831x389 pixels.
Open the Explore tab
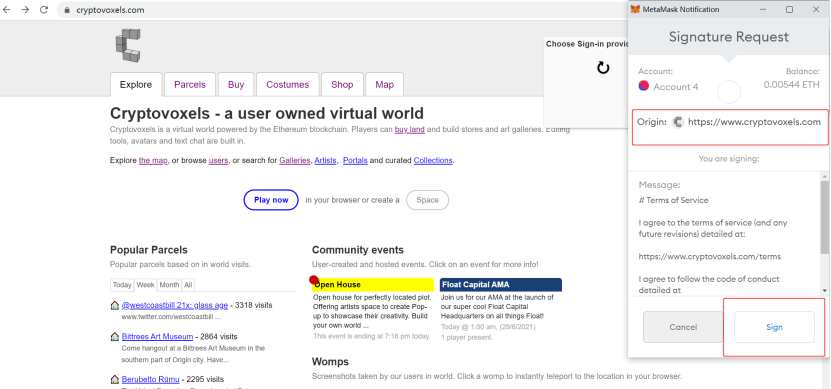pos(136,85)
